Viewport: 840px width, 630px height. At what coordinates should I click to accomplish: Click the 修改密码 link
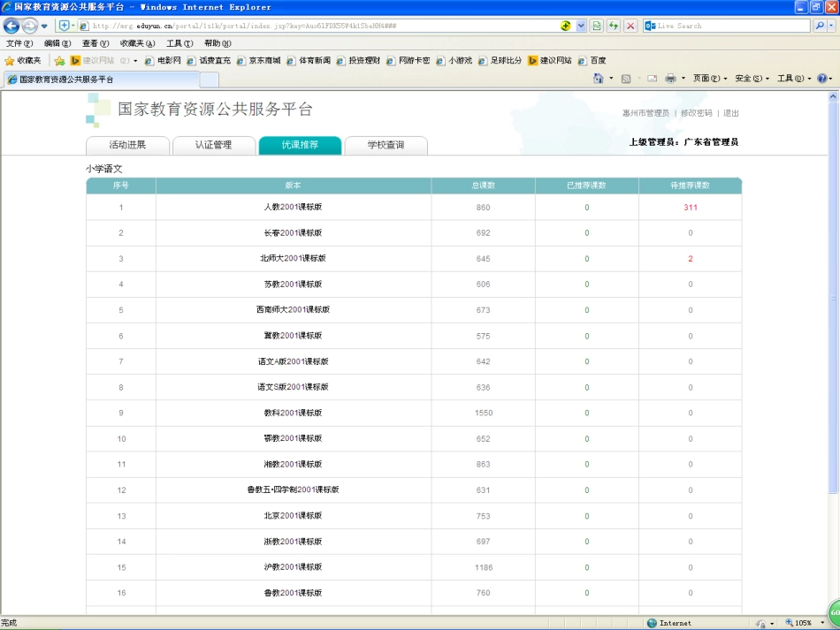coord(696,113)
